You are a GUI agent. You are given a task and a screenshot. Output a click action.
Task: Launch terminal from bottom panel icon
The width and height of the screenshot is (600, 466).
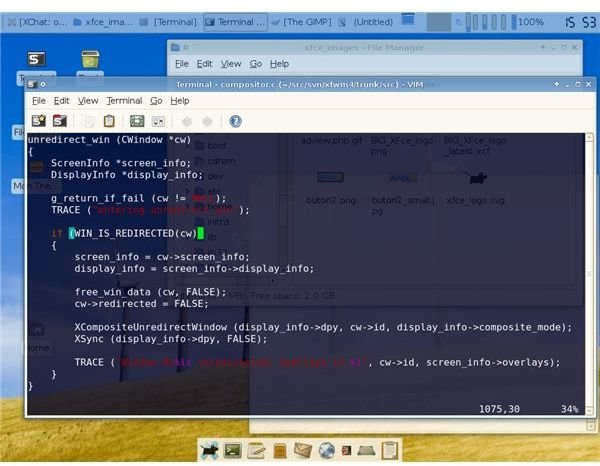click(x=232, y=450)
